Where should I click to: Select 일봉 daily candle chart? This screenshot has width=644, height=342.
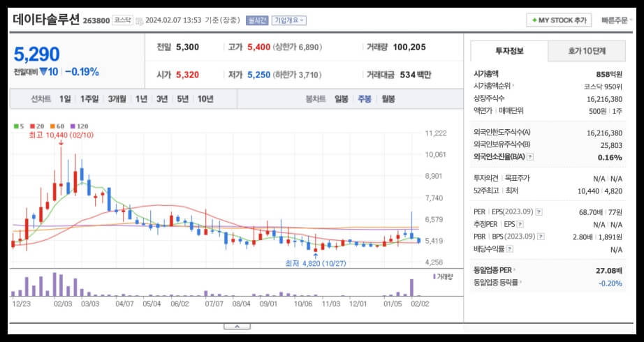coord(342,99)
